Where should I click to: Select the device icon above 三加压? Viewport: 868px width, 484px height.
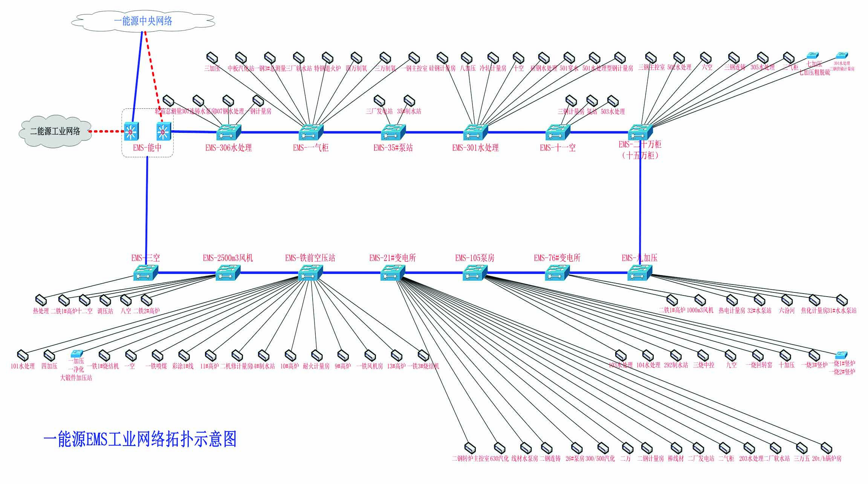coord(212,58)
